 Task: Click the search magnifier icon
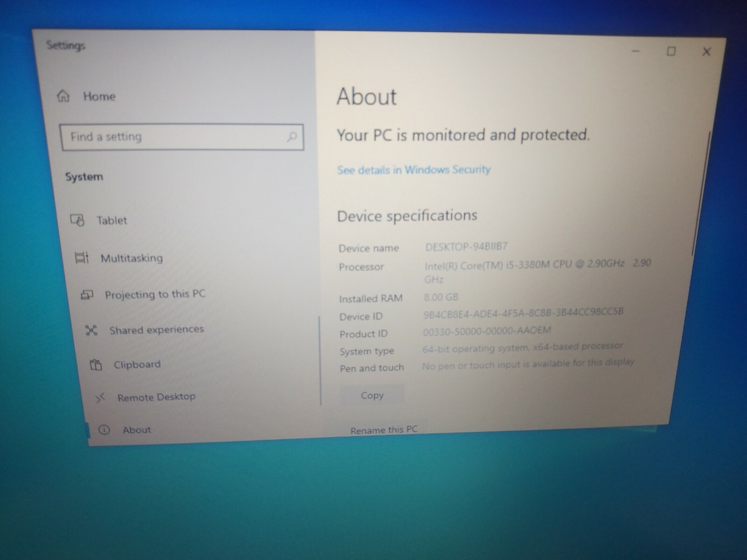[x=292, y=137]
